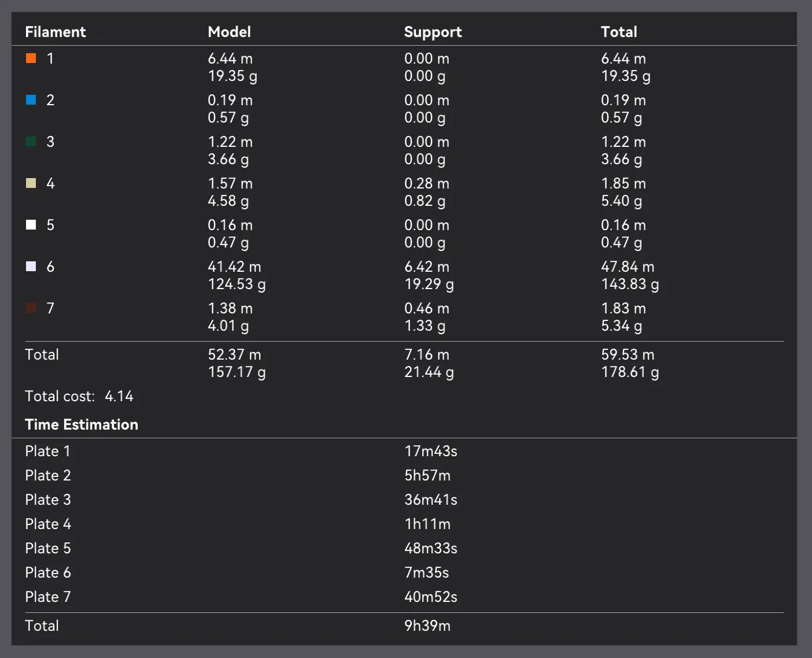Select the dark green filament 3 swatch
The width and height of the screenshot is (812, 658).
pos(31,142)
